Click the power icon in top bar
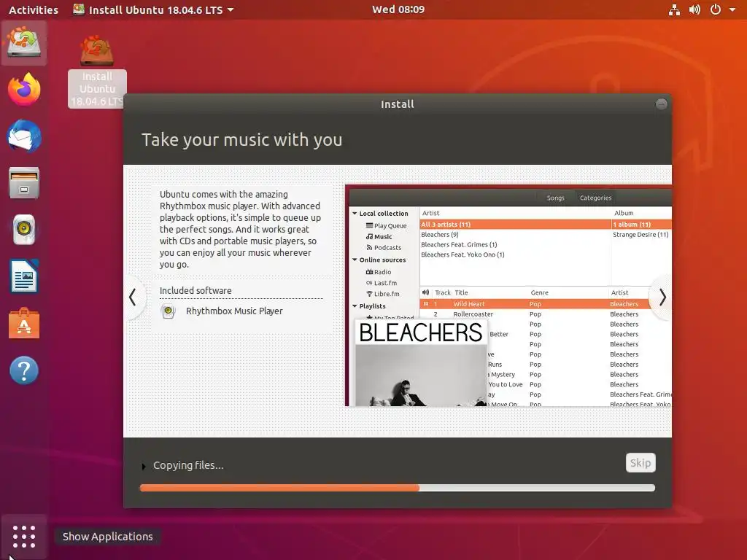 coord(715,9)
